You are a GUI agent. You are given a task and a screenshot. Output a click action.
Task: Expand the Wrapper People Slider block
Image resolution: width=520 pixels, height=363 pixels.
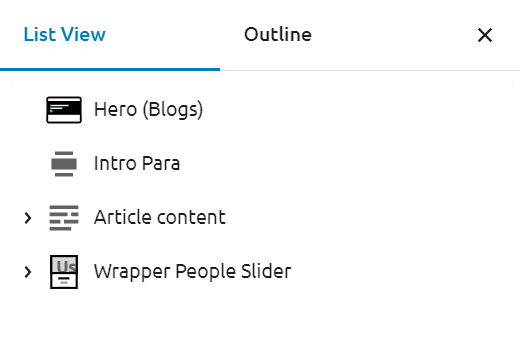tap(28, 272)
